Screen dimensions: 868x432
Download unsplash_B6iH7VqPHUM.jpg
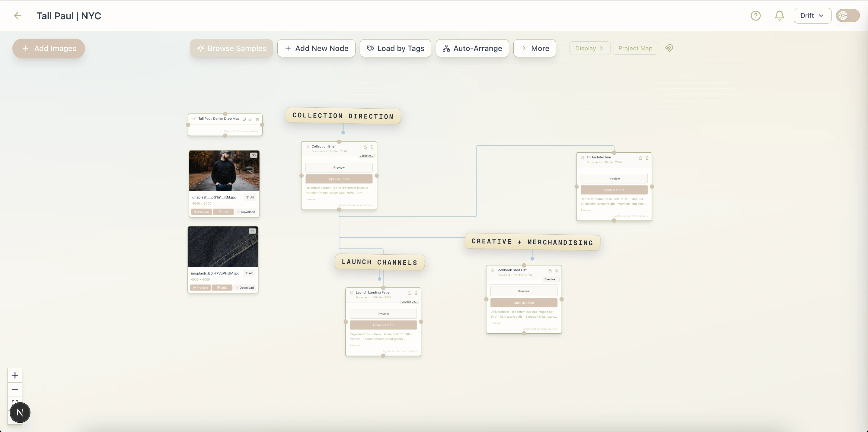click(x=245, y=287)
